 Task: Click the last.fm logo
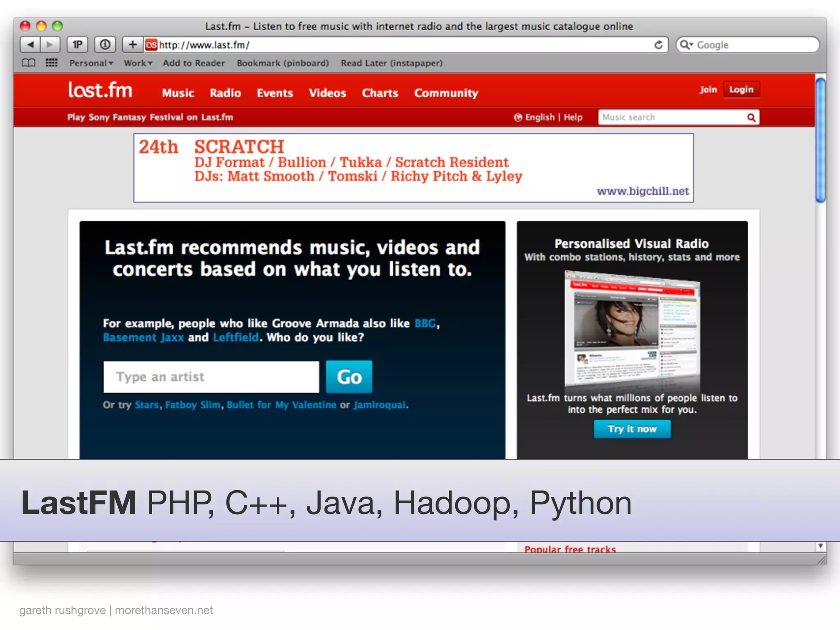coord(100,90)
